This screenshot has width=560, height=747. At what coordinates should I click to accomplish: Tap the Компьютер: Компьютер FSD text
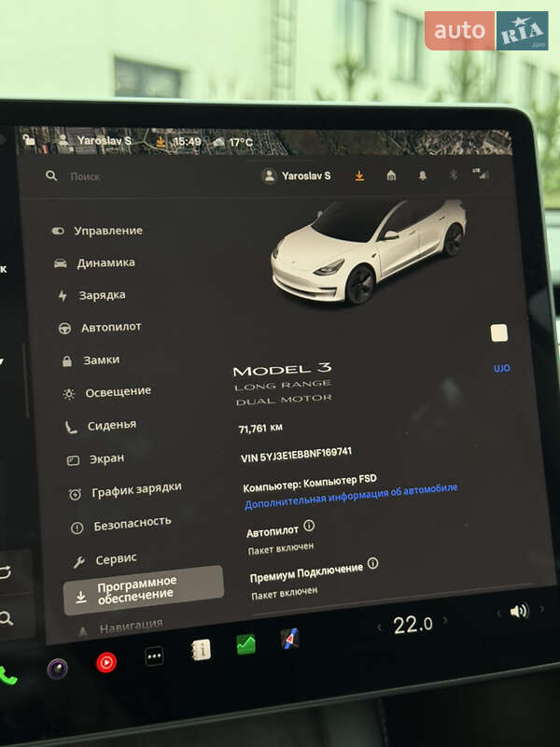click(x=310, y=483)
